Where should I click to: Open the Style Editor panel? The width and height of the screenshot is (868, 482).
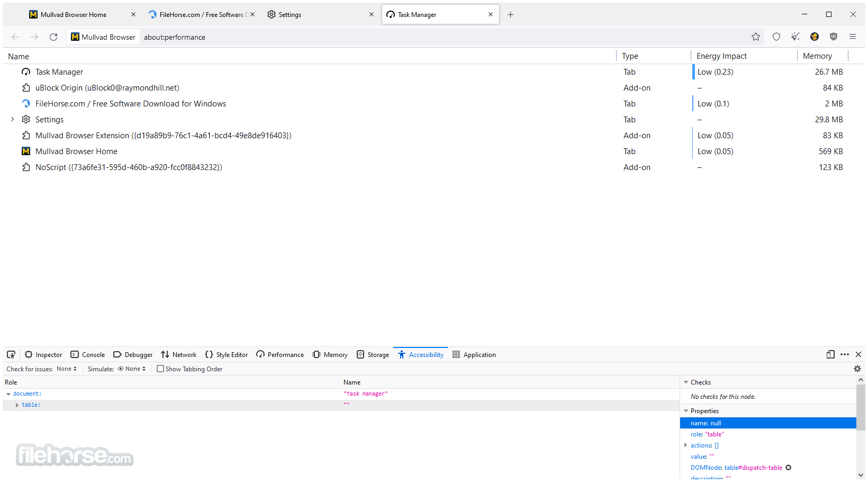(x=227, y=355)
